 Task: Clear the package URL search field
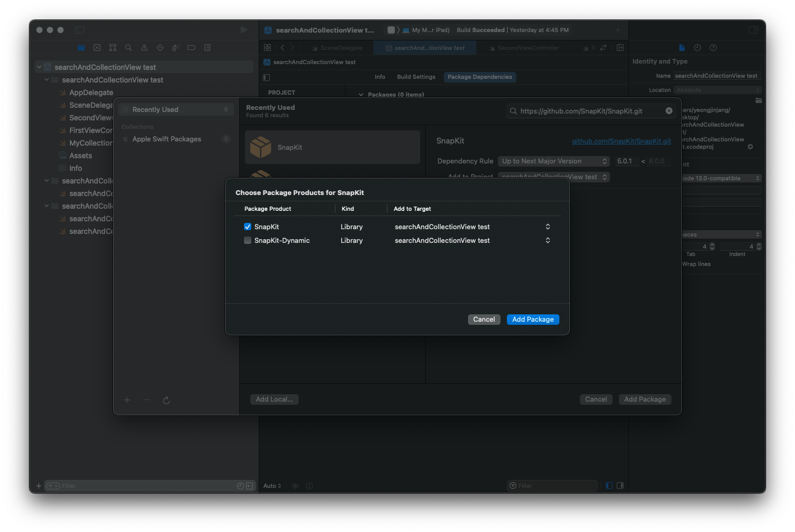pos(669,111)
